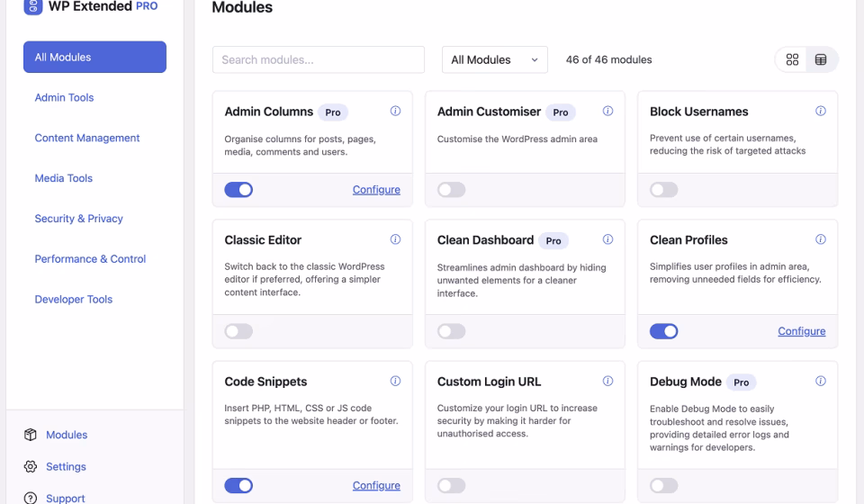864x504 pixels.
Task: View info icon for Custom Login URL
Action: (607, 381)
